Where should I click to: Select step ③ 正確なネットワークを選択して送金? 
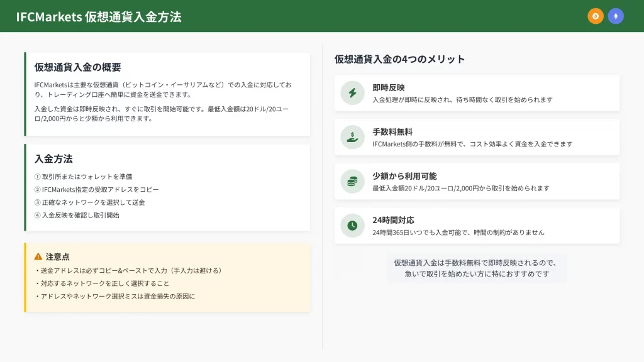click(89, 202)
